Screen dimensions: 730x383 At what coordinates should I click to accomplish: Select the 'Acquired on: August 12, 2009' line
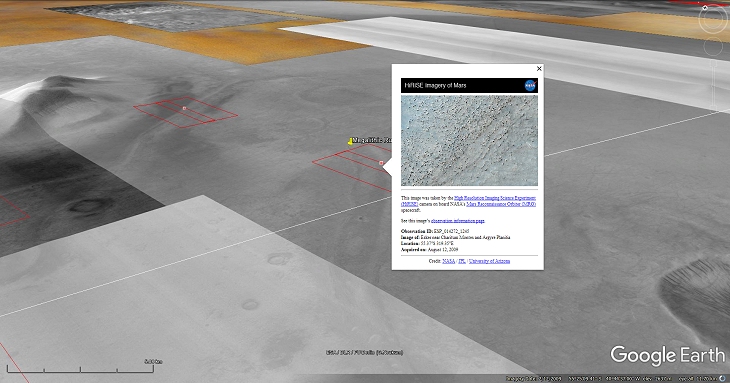[429, 250]
